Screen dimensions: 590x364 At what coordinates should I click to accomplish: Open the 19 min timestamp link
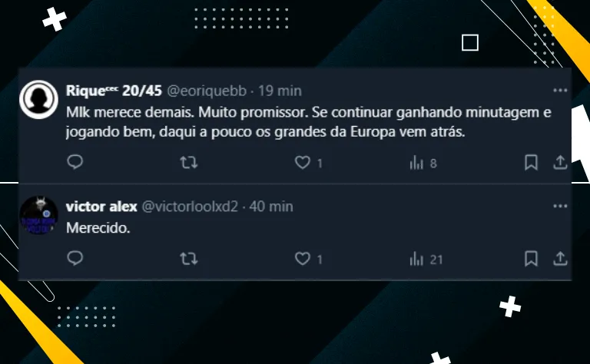click(280, 91)
